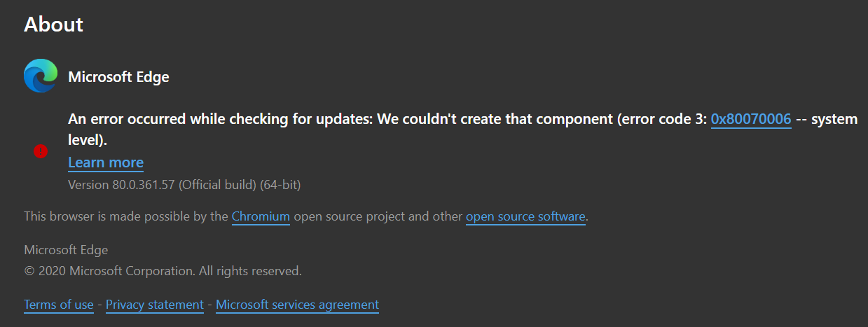
Task: Open the 0x80070006 error code link
Action: [751, 119]
